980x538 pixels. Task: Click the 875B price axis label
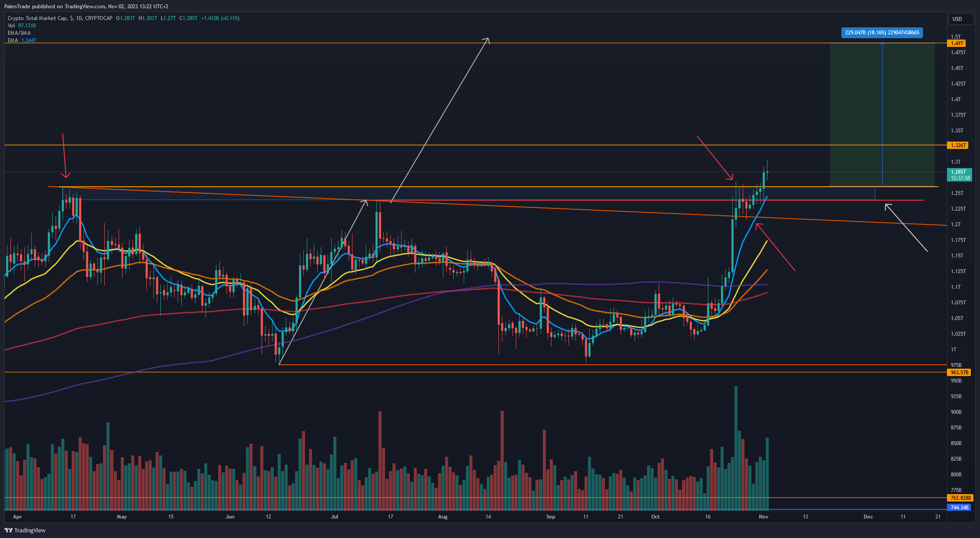(956, 428)
